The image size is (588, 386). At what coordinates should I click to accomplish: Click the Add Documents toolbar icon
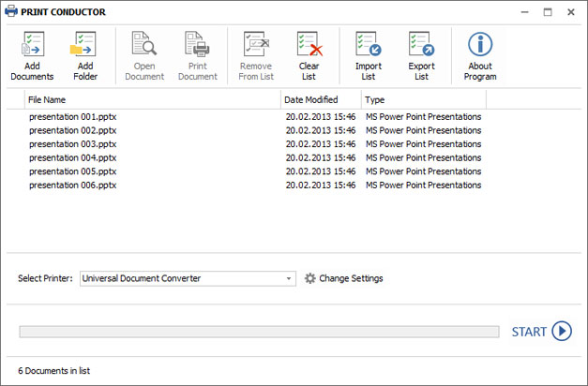pos(32,44)
